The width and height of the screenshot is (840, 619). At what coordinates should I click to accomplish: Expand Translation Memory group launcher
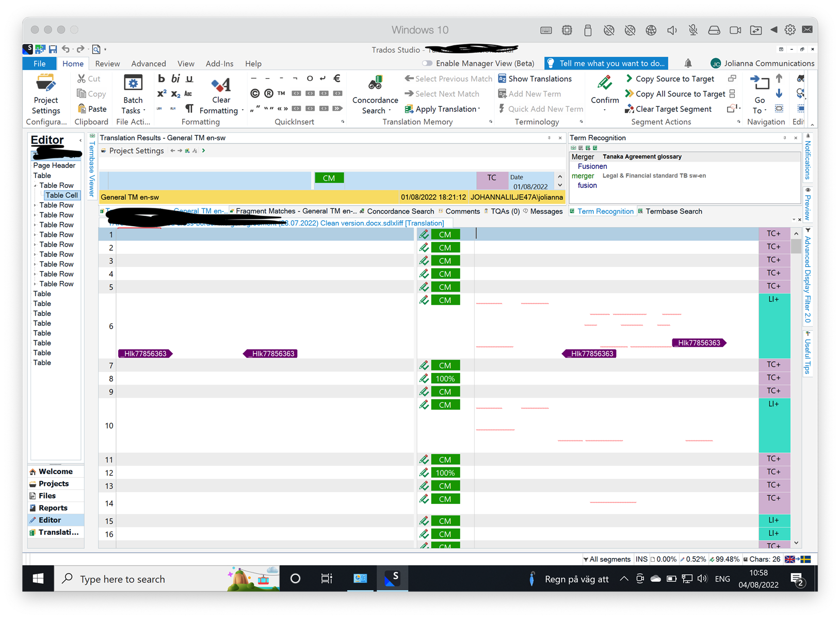point(491,122)
